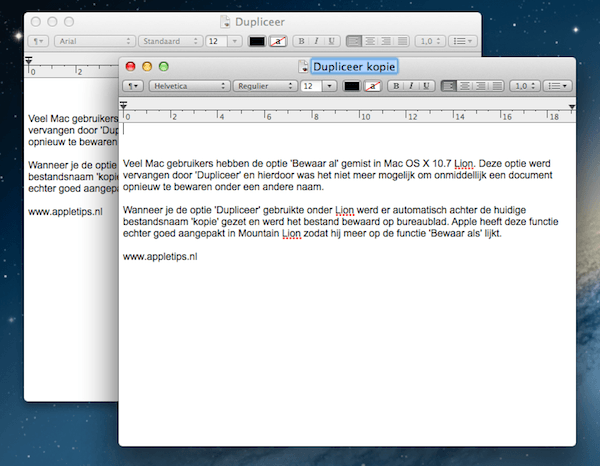Click document icon in back Dupliceer title bar
Screen dimensions: 600x466
point(225,22)
